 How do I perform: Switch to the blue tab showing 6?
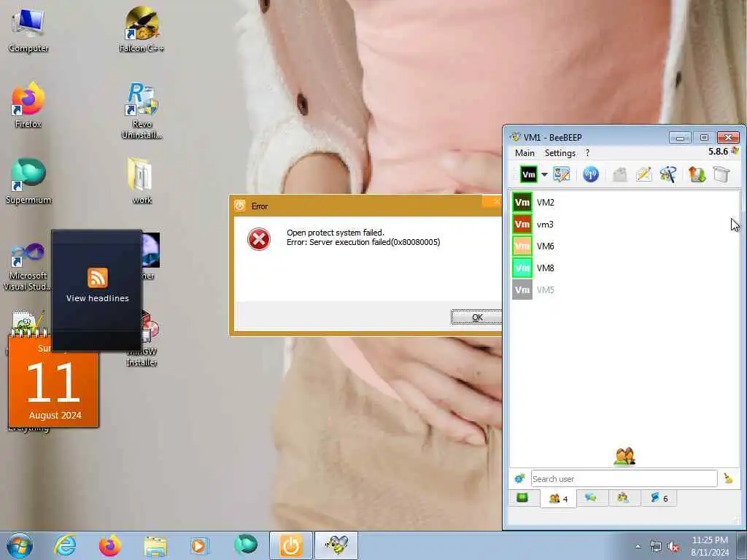coord(659,498)
